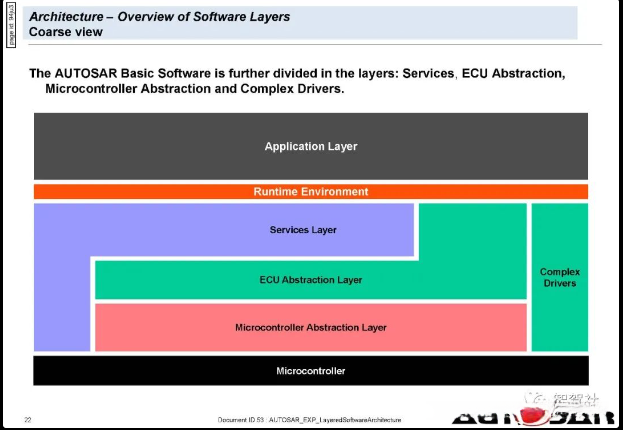
Task: Click the Document ID footer text
Action: tap(309, 420)
